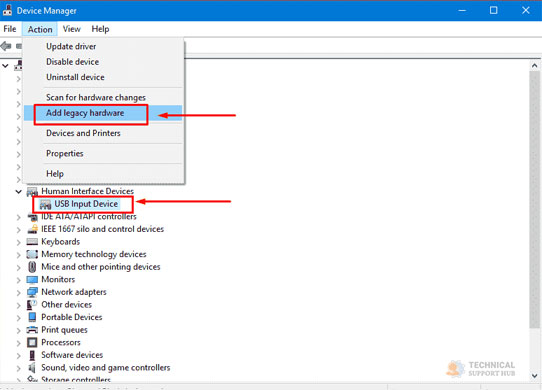Click the scrollbar up arrow
542x390 pixels.
(x=534, y=65)
